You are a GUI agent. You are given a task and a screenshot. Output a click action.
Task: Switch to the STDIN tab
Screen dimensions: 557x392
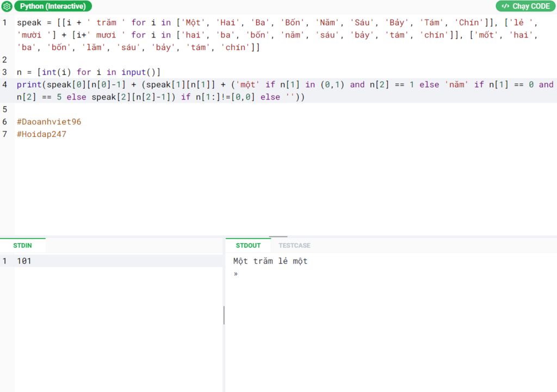point(22,245)
